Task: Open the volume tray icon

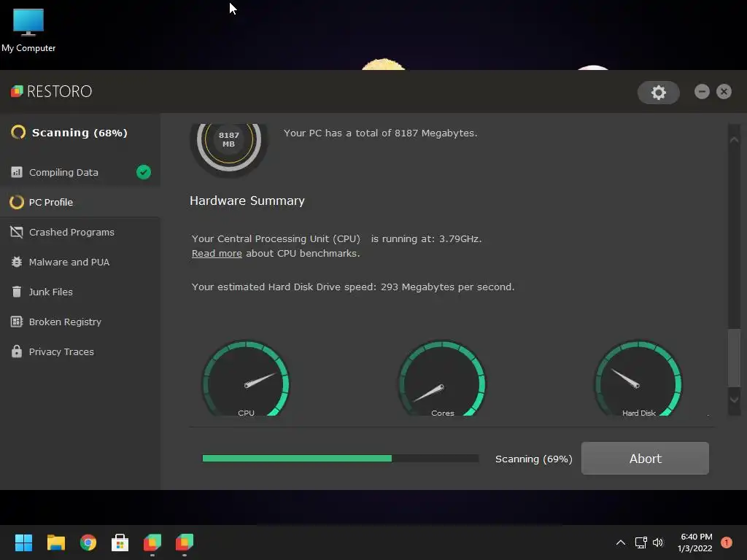Action: [x=658, y=542]
